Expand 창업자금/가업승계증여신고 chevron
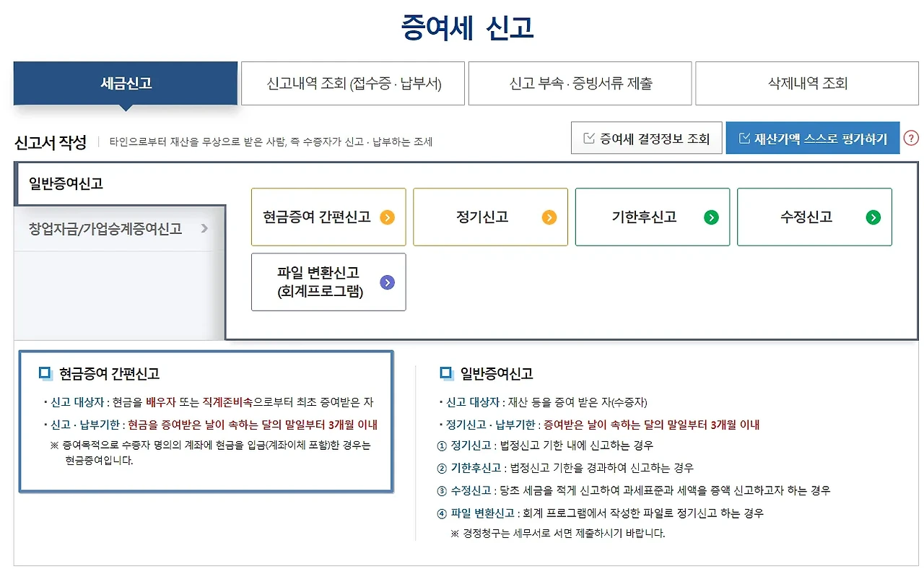Viewport: 924px width, 569px height. pos(204,229)
